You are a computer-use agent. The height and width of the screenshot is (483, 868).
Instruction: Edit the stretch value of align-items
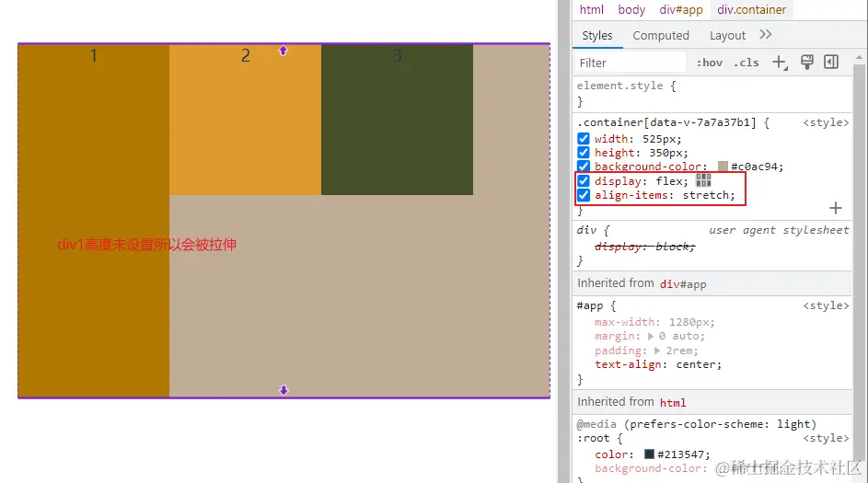pos(707,195)
